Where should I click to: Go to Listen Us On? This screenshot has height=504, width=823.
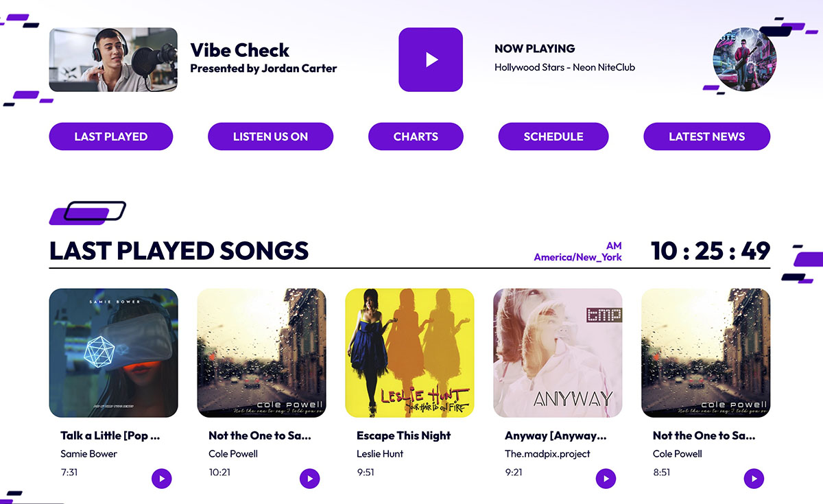[x=270, y=136]
